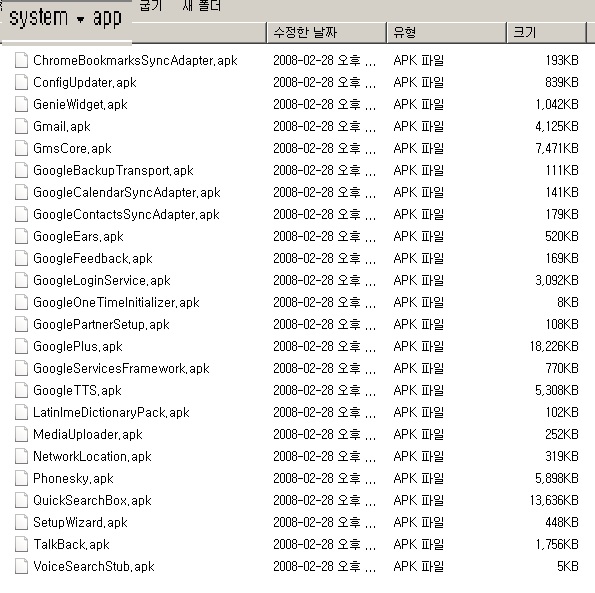
Task: Click the 18,226KB size value
Action: pos(554,346)
